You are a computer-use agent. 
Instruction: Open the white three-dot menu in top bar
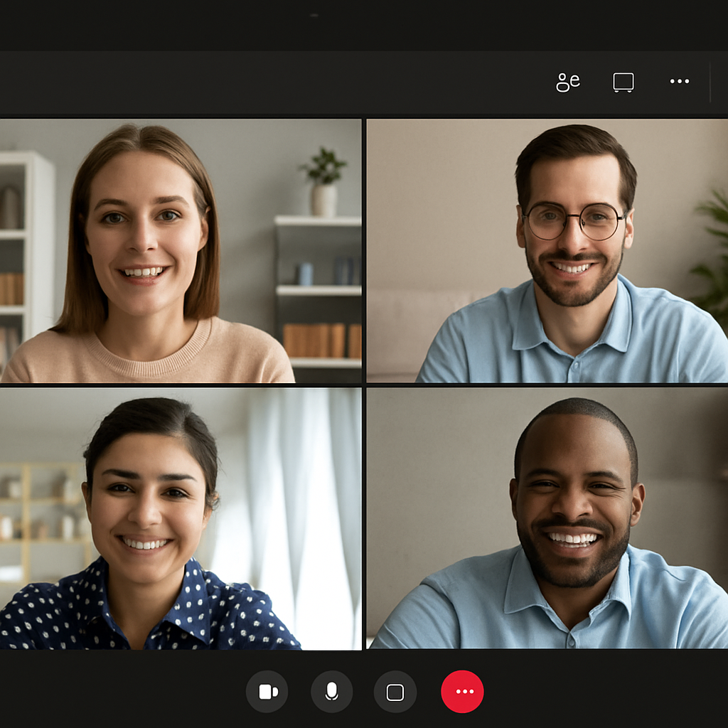coord(679,82)
